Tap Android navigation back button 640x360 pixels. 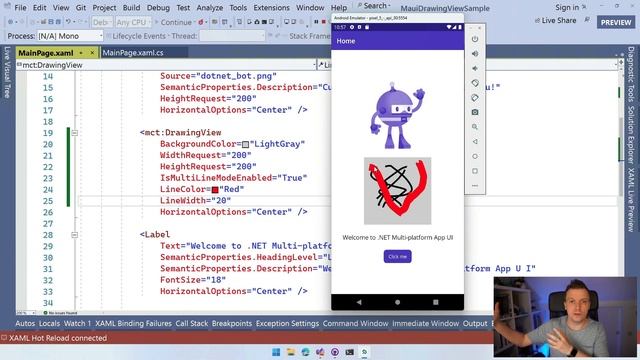[359, 302]
